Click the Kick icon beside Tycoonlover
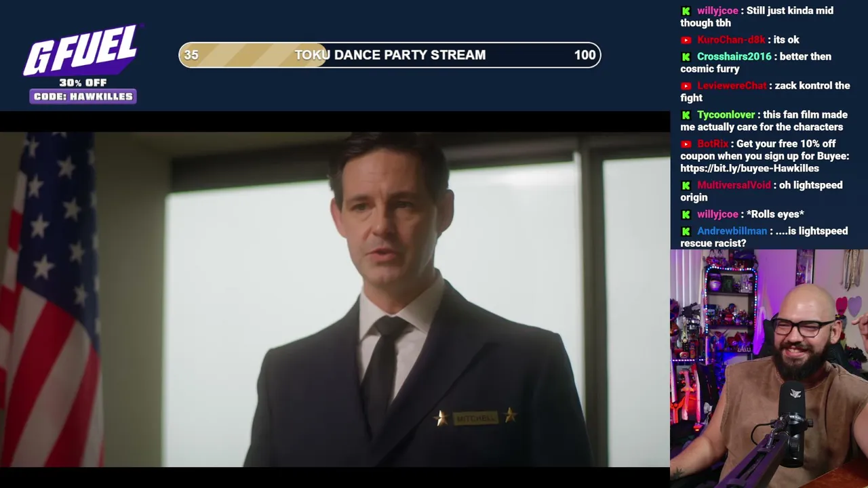The width and height of the screenshot is (868, 488). point(686,115)
